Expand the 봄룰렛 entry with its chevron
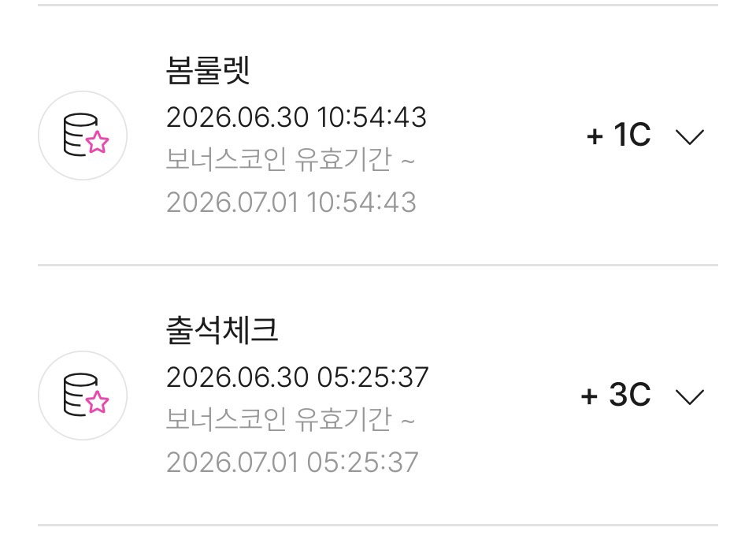The width and height of the screenshot is (756, 535). 690,137
